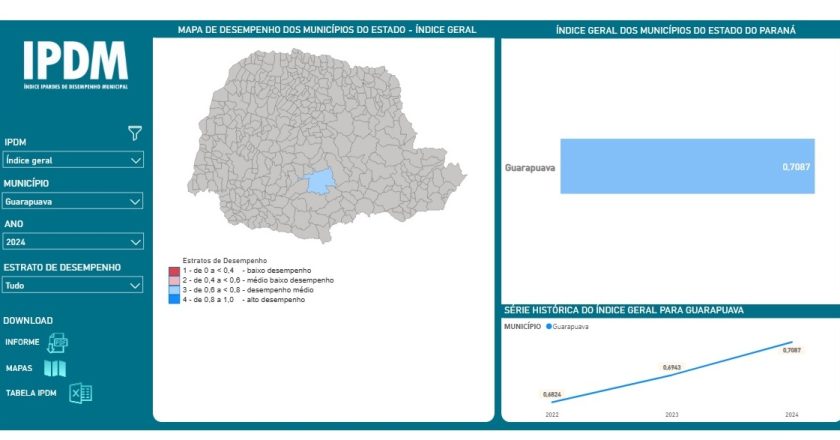
Task: Click the TABELA IPDM label
Action: click(x=31, y=393)
